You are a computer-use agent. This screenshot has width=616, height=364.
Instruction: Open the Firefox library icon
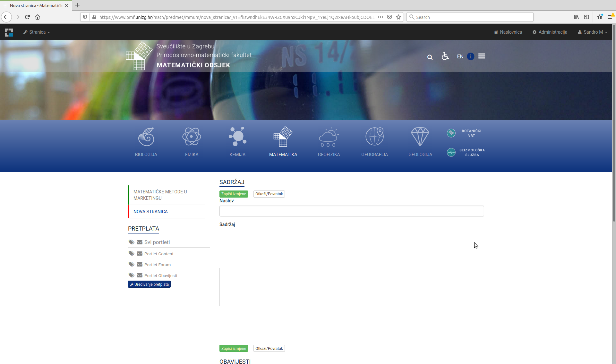576,17
